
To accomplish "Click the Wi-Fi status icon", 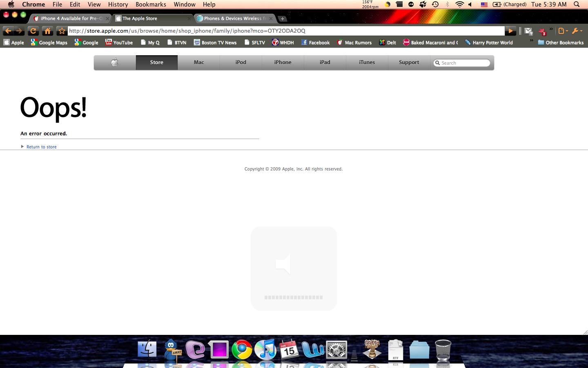I will [x=459, y=4].
